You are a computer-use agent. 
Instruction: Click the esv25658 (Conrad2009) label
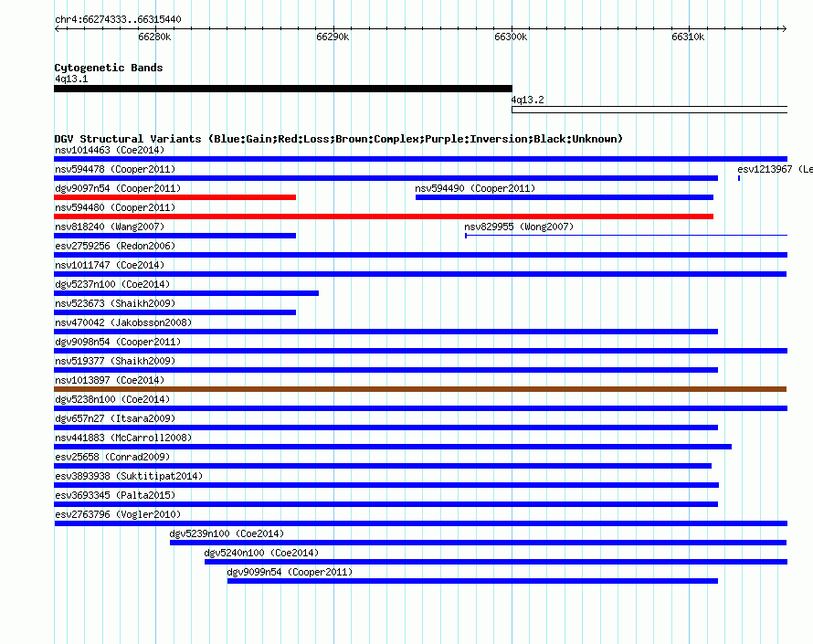112,458
